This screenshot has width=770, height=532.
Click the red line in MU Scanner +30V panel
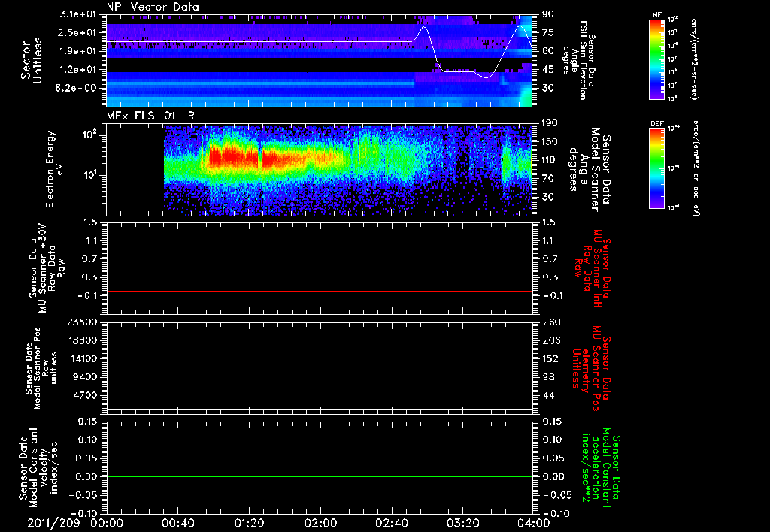(320, 291)
